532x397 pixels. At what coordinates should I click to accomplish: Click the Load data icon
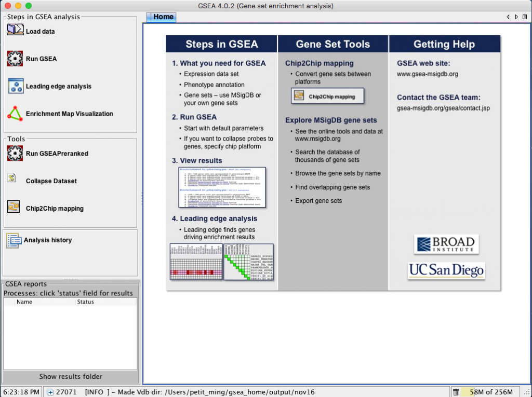tap(15, 30)
